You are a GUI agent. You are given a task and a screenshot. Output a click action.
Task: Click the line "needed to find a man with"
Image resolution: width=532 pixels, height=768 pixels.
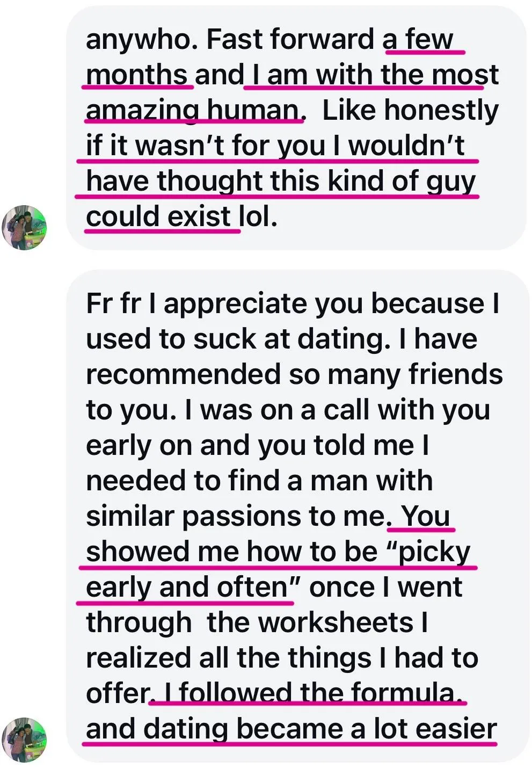[x=259, y=481]
